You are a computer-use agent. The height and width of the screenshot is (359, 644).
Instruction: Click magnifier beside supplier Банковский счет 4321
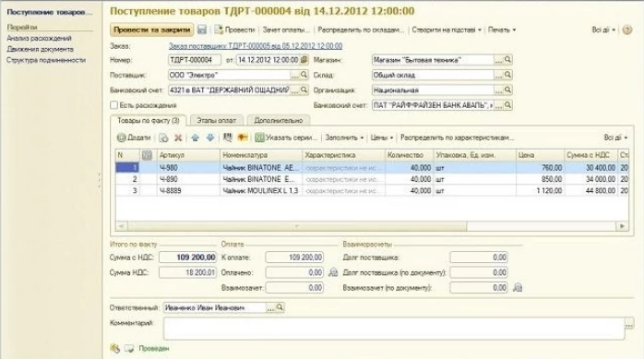point(304,90)
